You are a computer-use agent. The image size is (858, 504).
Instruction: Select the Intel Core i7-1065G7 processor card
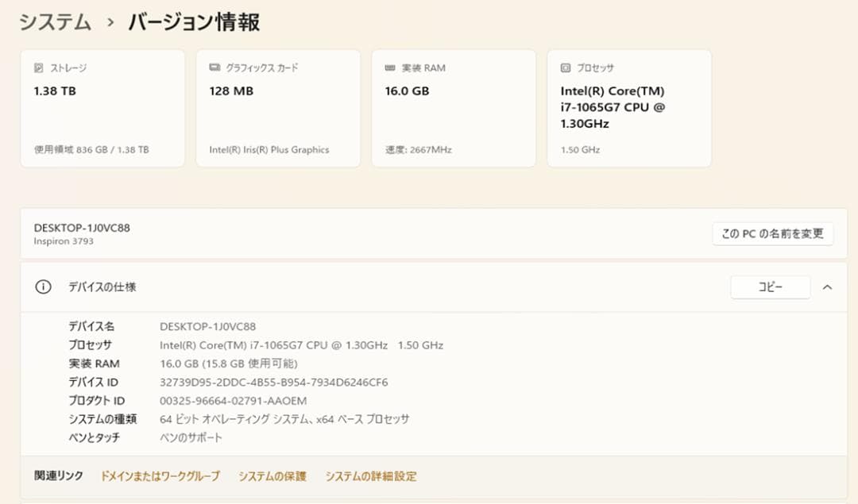628,107
